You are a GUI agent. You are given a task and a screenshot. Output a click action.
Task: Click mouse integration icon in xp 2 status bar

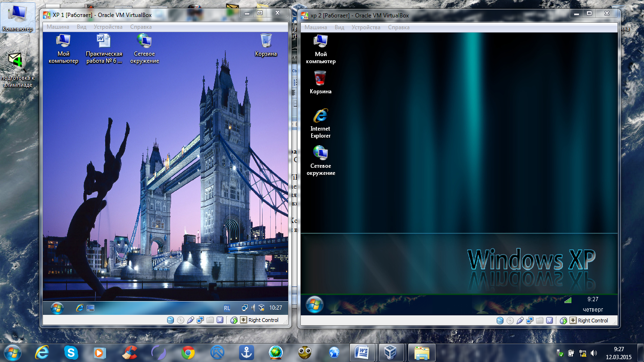coord(563,321)
